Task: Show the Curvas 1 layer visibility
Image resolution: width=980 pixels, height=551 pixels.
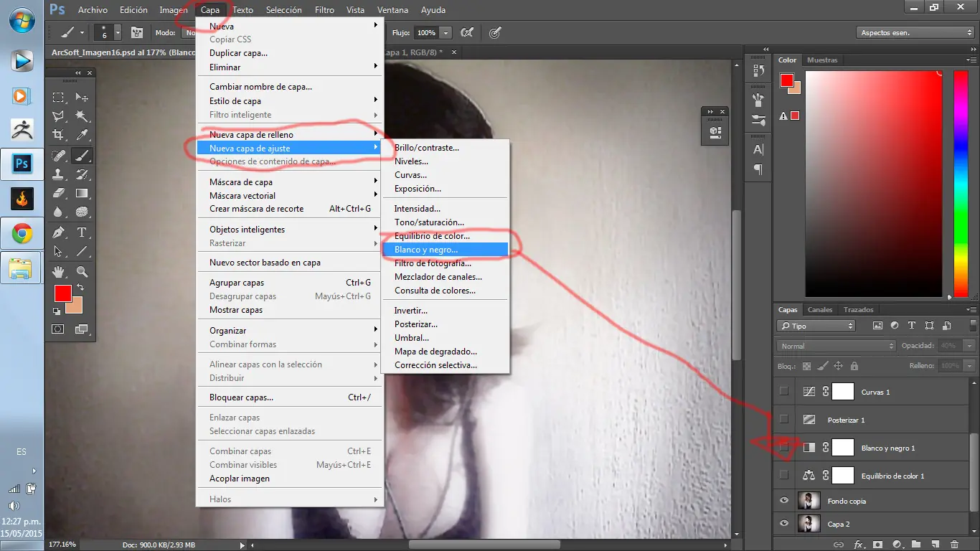Action: 784,391
